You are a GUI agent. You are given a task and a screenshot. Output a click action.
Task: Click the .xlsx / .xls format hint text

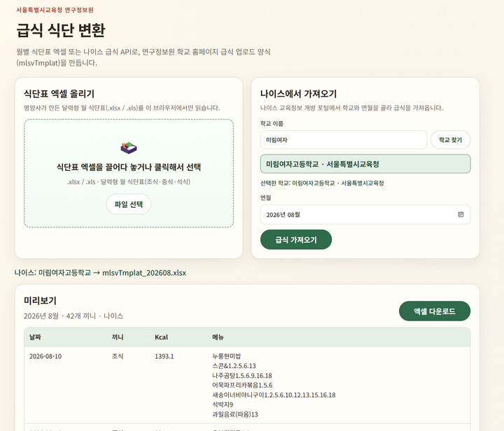(129, 182)
